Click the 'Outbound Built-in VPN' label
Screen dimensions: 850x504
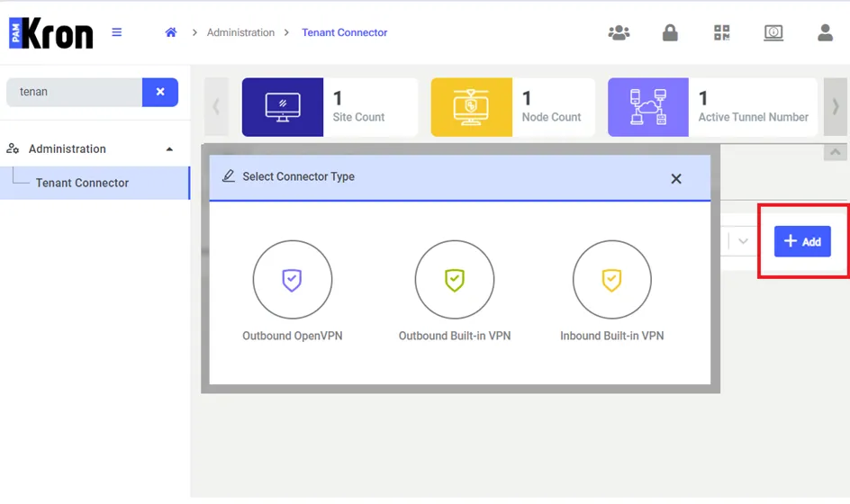click(455, 336)
